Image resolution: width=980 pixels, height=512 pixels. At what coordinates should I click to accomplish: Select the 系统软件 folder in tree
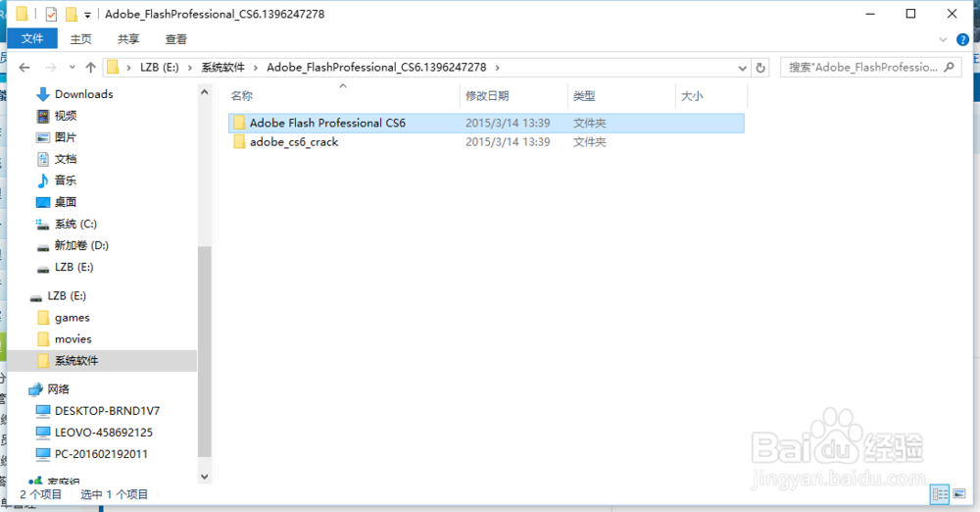(x=102, y=361)
